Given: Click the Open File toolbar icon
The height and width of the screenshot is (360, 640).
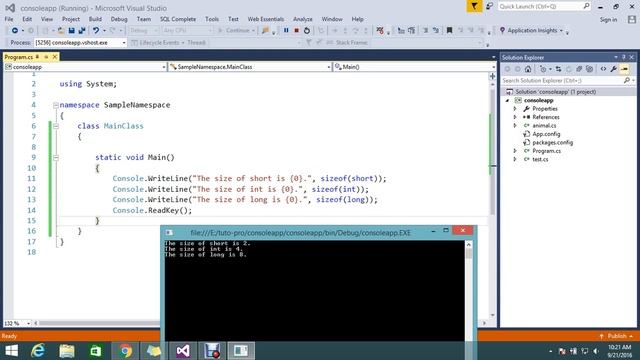Looking at the screenshot, I should pyautogui.click(x=61, y=31).
